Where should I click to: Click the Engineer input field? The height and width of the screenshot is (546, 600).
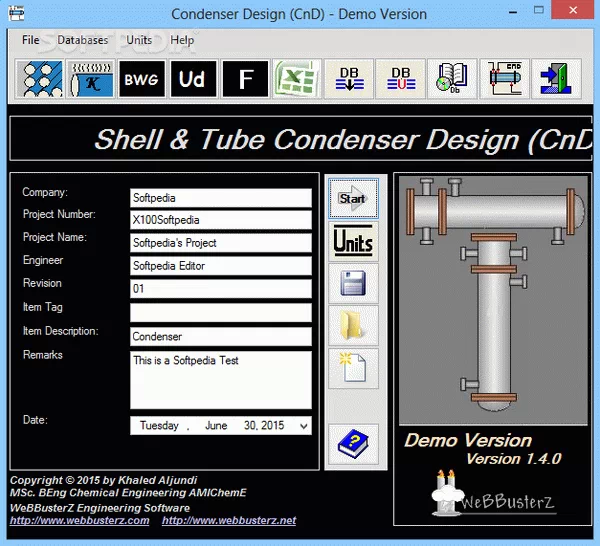click(221, 266)
